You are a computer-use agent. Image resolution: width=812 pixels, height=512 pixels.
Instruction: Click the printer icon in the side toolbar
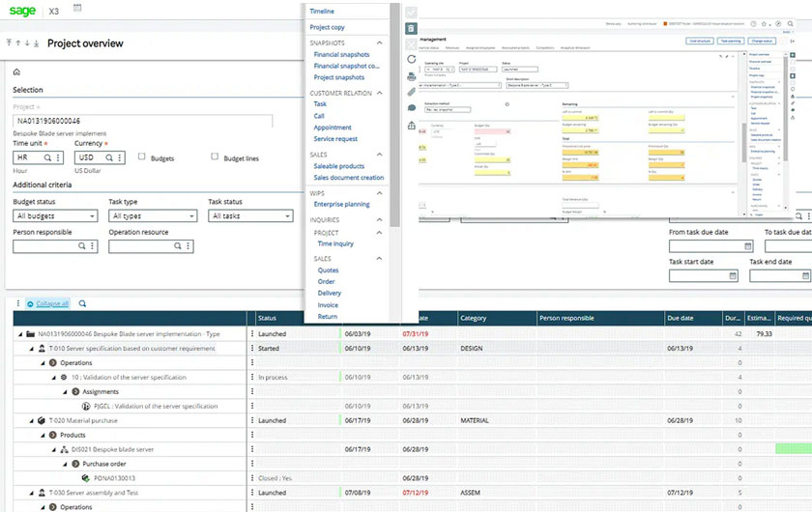click(x=412, y=75)
